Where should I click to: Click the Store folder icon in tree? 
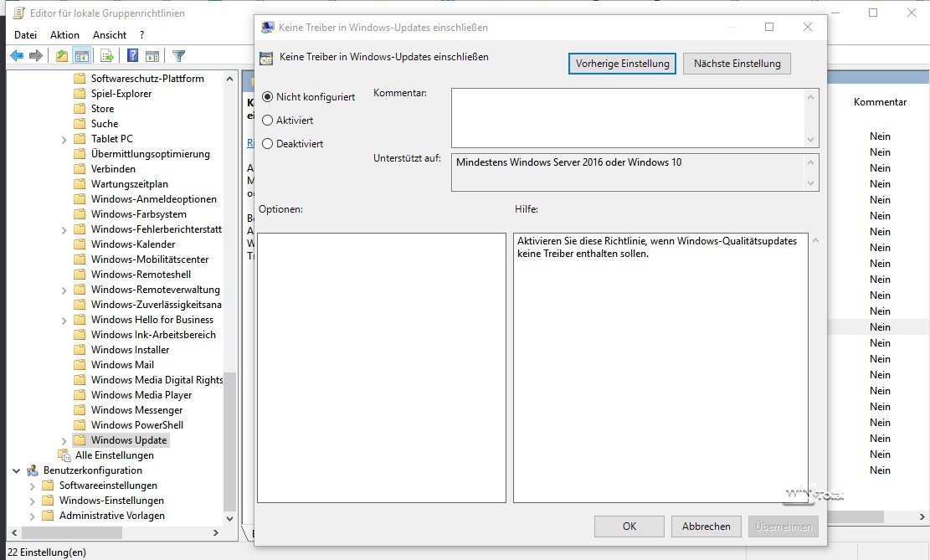click(80, 109)
